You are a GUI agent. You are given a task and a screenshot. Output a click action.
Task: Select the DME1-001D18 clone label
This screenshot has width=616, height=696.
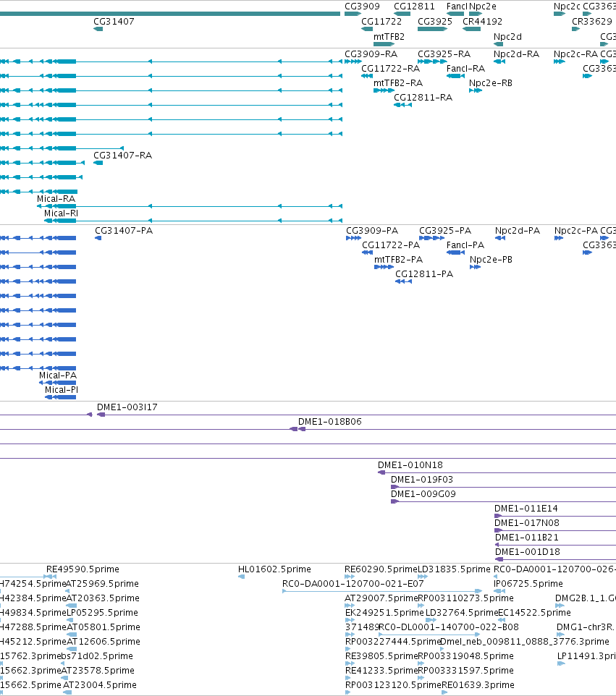527,552
